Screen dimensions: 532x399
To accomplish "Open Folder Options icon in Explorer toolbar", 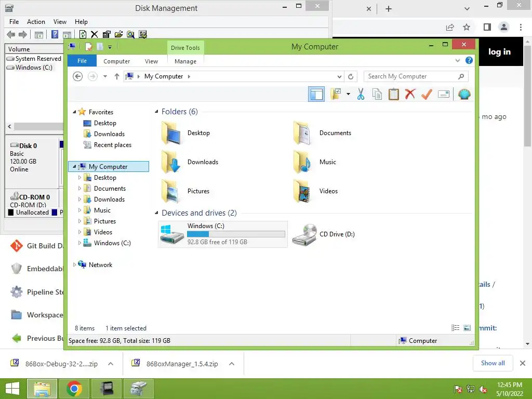I will [x=336, y=94].
